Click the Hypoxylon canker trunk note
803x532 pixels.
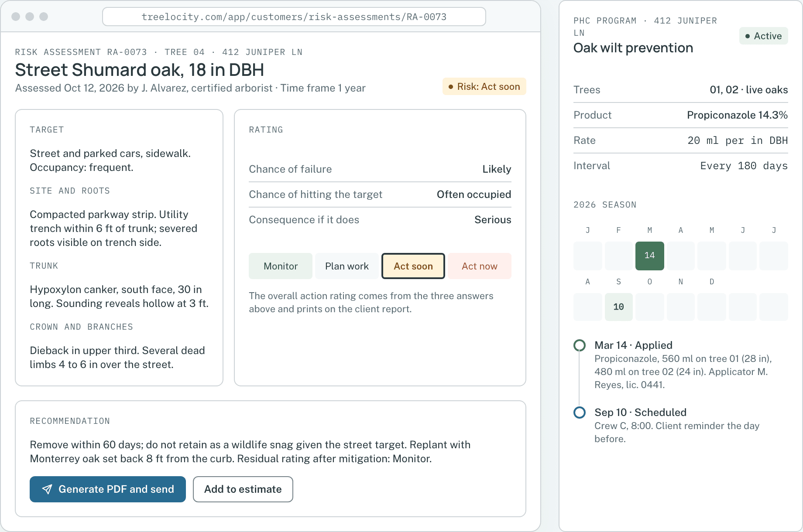click(x=119, y=297)
